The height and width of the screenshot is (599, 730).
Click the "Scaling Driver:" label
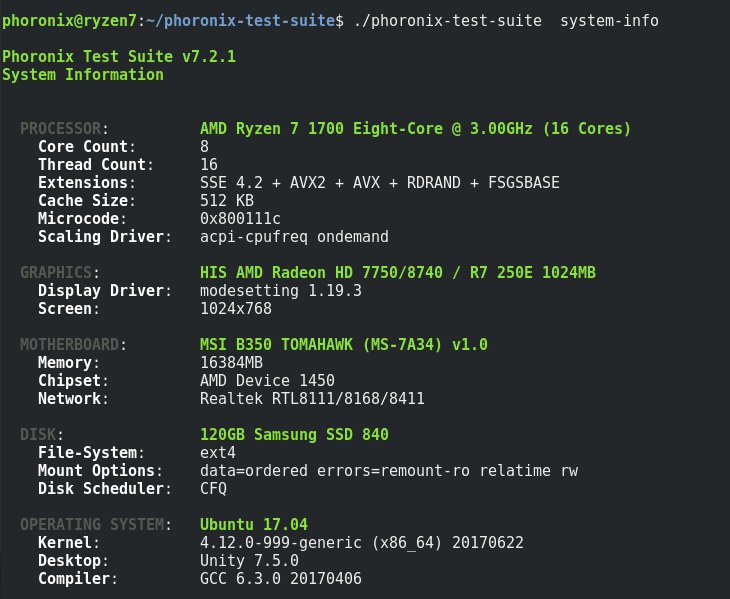pyautogui.click(x=105, y=237)
